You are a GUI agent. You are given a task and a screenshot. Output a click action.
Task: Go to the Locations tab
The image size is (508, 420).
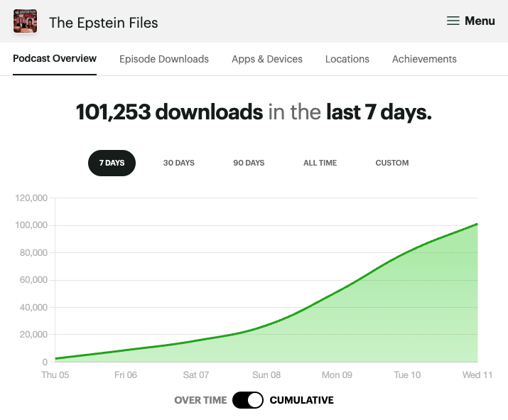coord(347,59)
